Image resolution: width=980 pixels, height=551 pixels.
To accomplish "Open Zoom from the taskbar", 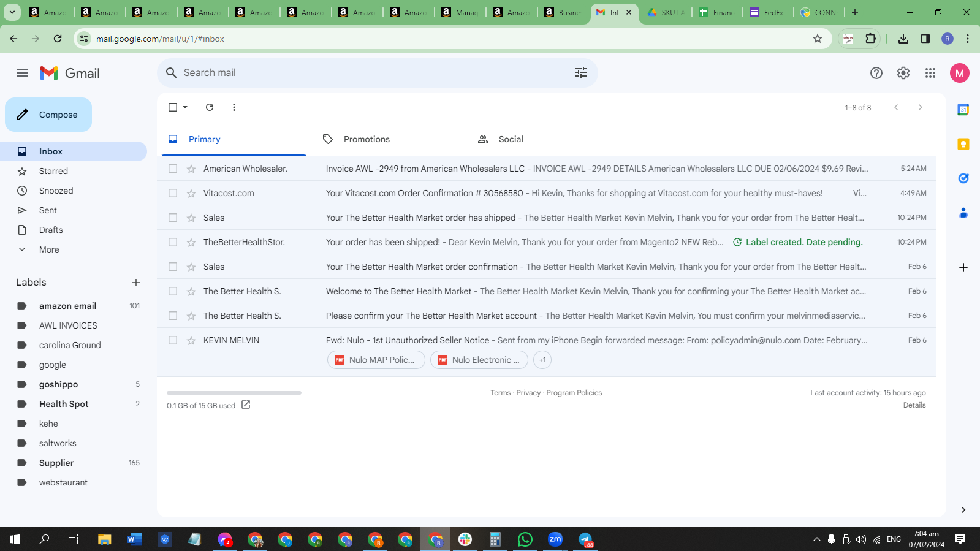I will 555,539.
